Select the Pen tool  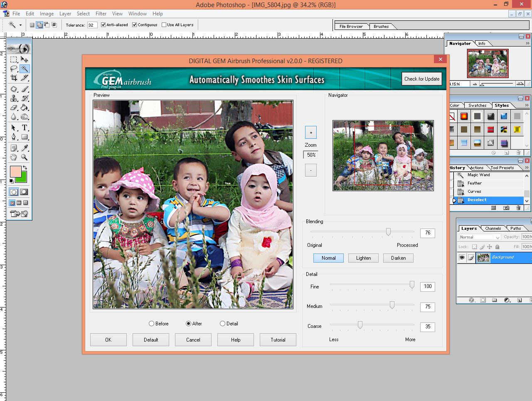(x=14, y=137)
